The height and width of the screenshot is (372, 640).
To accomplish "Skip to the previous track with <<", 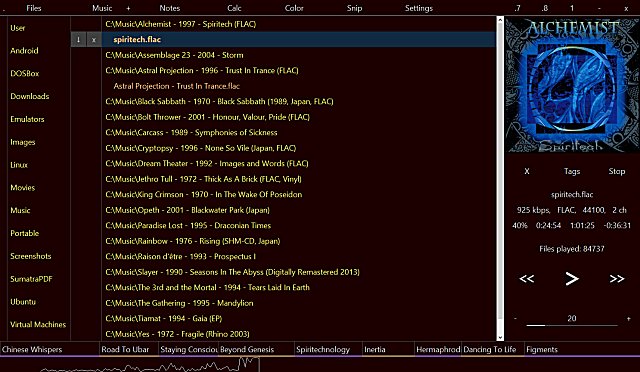I will (x=527, y=279).
